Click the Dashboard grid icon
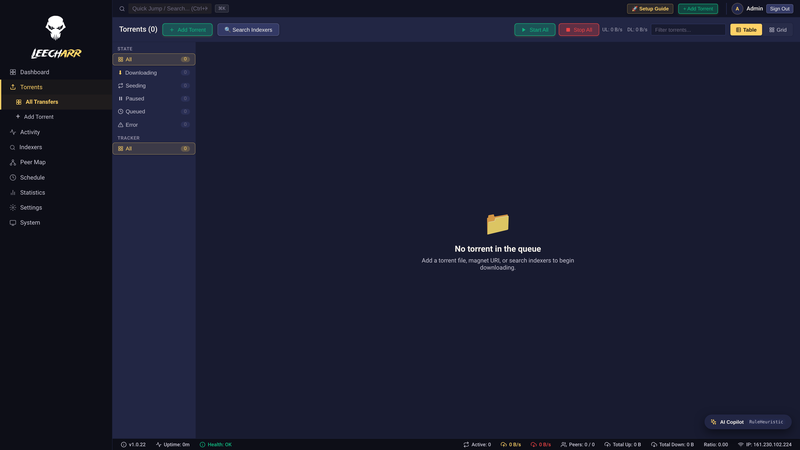The width and height of the screenshot is (800, 450). coord(13,72)
